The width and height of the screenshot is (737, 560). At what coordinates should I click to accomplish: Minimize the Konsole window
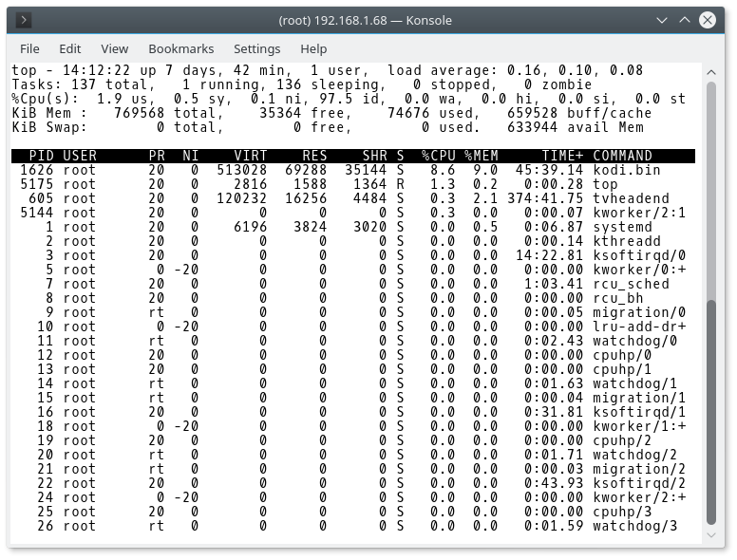(663, 20)
